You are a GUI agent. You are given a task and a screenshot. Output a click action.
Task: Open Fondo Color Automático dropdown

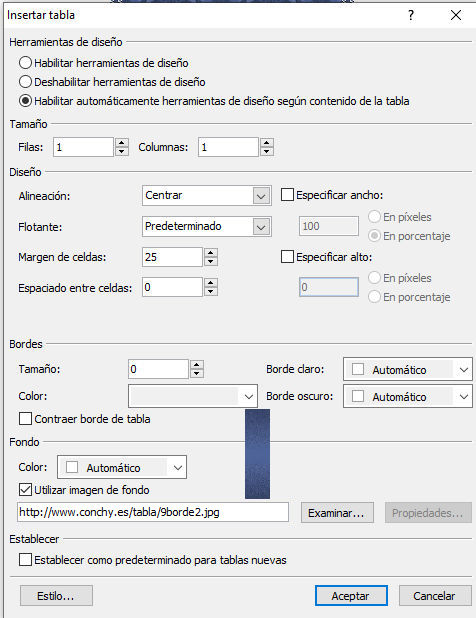tap(122, 467)
